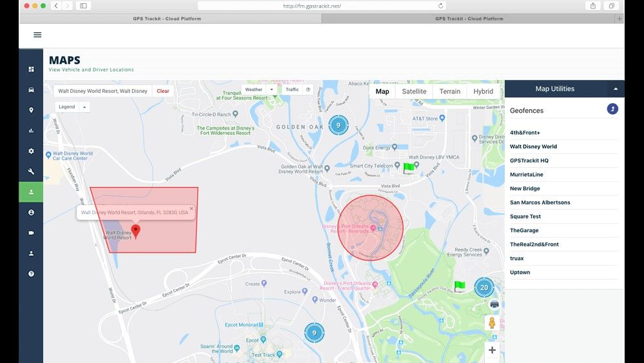This screenshot has width=644, height=363.
Task: Click the green flag near Walt Disney LBV YMCA
Action: coord(409,168)
